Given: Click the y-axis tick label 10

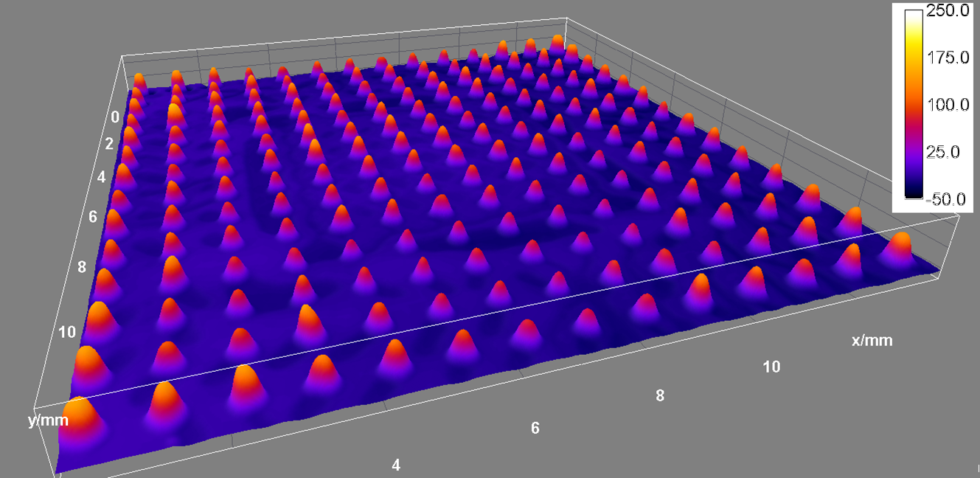Looking at the screenshot, I should click(x=67, y=332).
